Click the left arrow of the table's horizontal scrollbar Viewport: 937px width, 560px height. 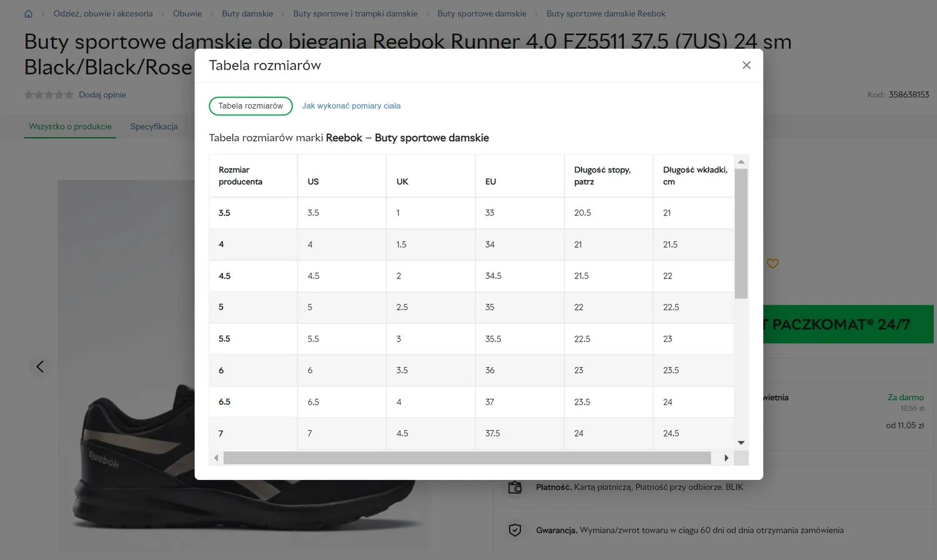point(216,458)
